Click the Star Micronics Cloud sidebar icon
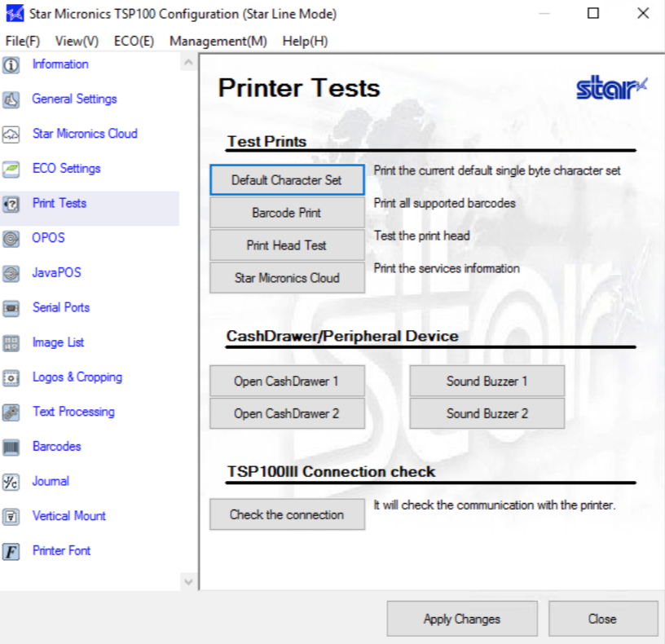The width and height of the screenshot is (665, 644). point(11,135)
